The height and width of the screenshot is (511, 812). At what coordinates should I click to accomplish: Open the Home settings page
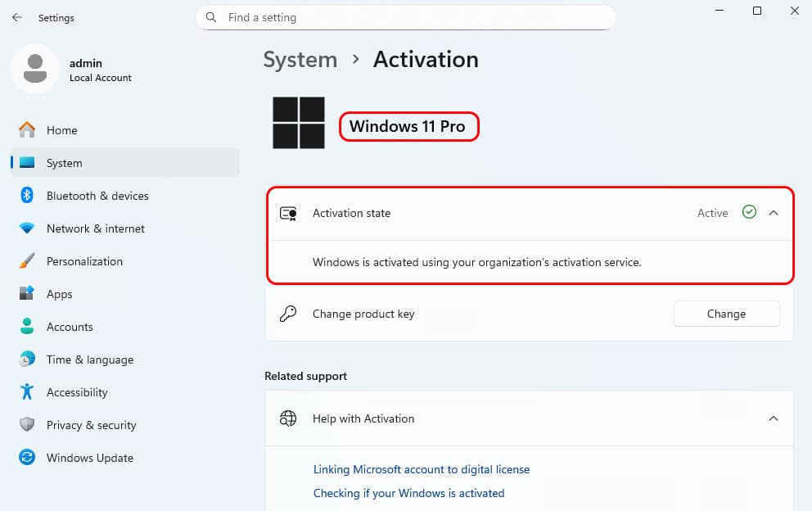point(124,130)
